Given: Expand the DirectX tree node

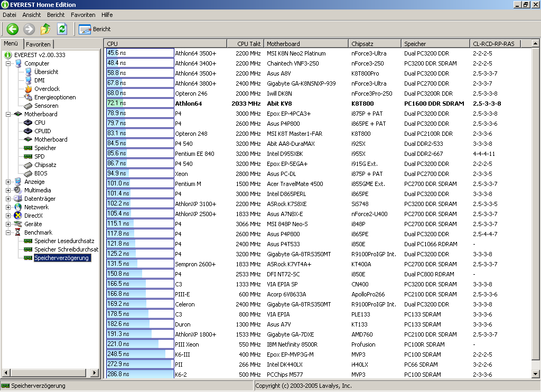Looking at the screenshot, I should click(x=8, y=216).
